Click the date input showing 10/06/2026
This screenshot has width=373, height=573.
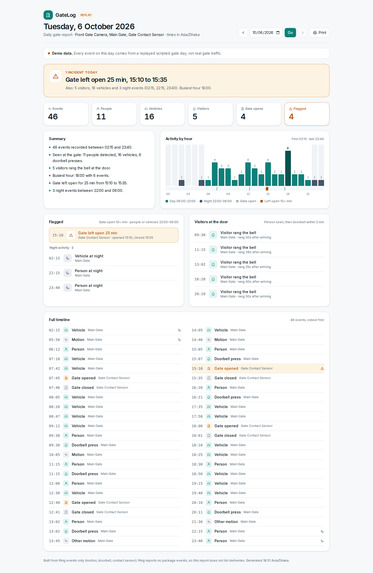(266, 33)
